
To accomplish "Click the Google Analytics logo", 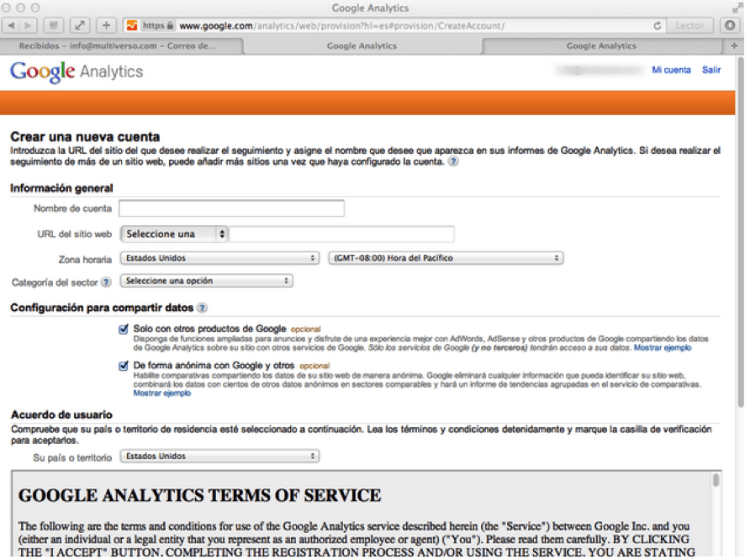I will (77, 71).
